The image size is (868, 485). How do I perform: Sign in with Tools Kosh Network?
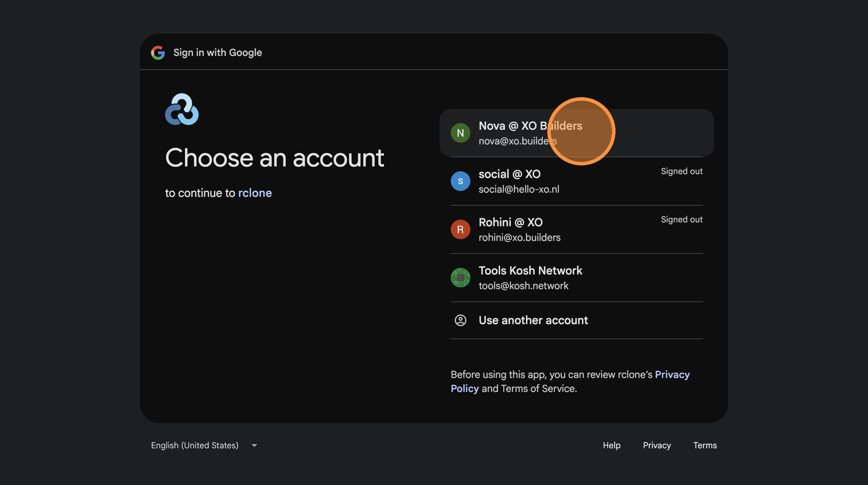[x=577, y=278]
